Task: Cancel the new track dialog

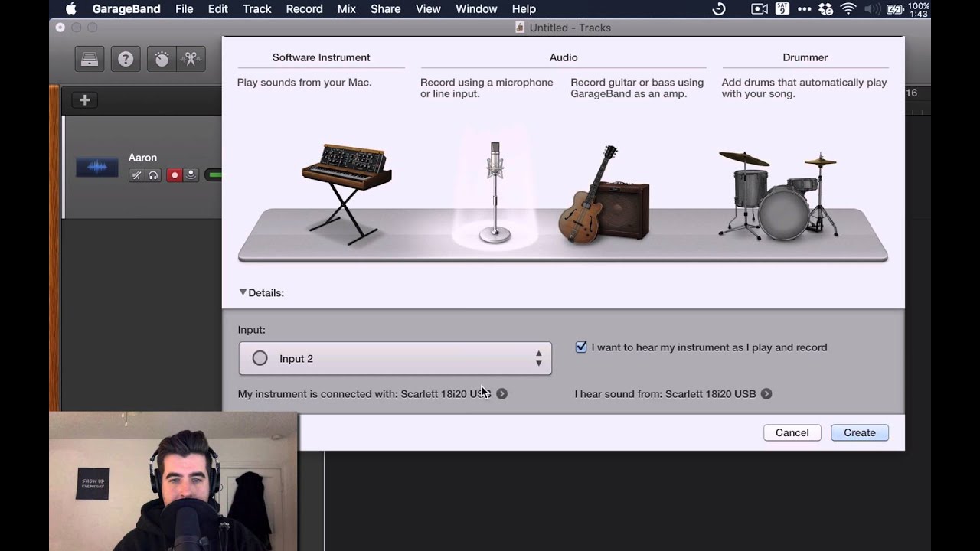Action: [792, 432]
